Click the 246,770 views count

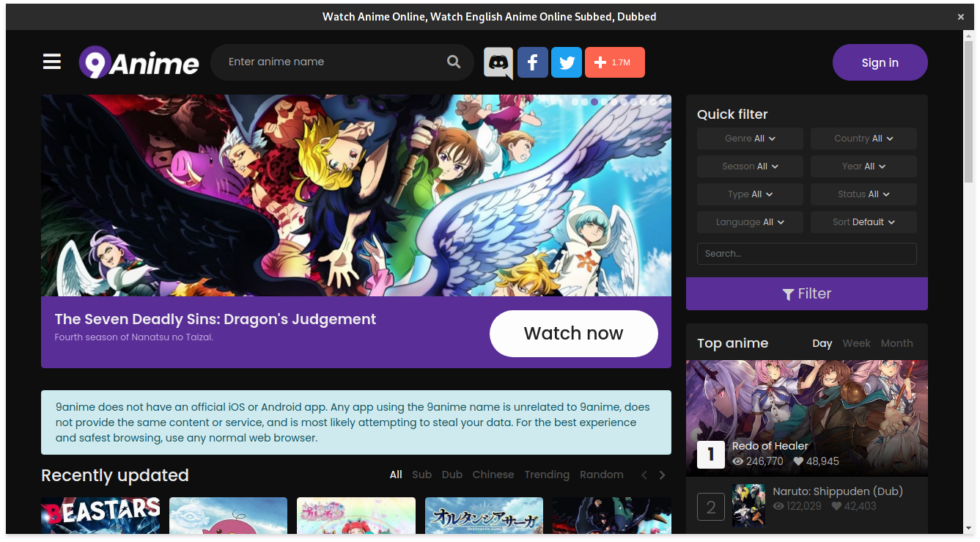coord(758,461)
